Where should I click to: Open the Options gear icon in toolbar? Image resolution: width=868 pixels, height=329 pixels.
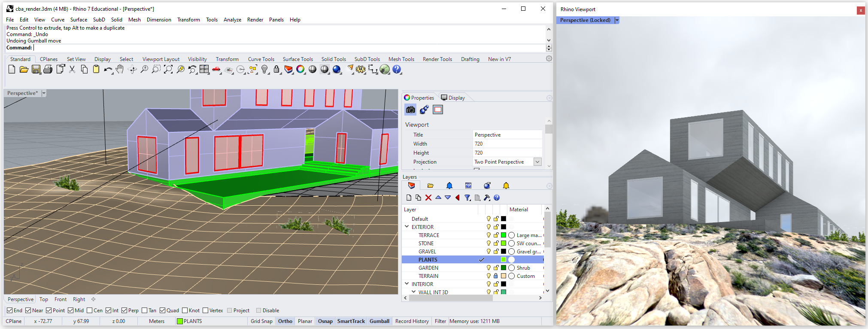coord(361,70)
